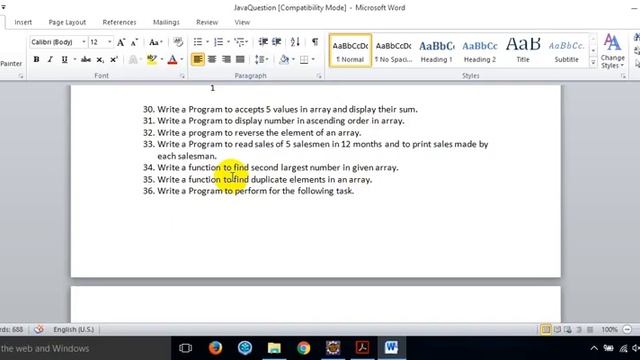
Task: Toggle Bold formatting
Action: (x=36, y=60)
